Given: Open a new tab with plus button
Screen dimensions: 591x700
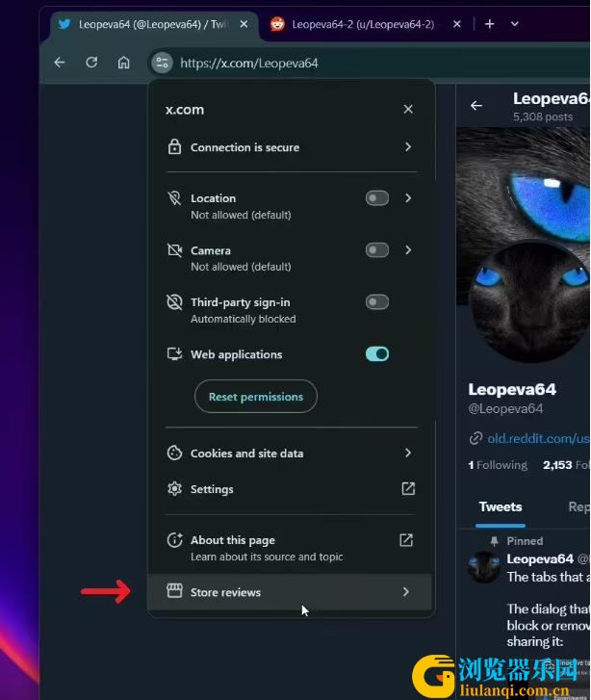Looking at the screenshot, I should (x=489, y=24).
